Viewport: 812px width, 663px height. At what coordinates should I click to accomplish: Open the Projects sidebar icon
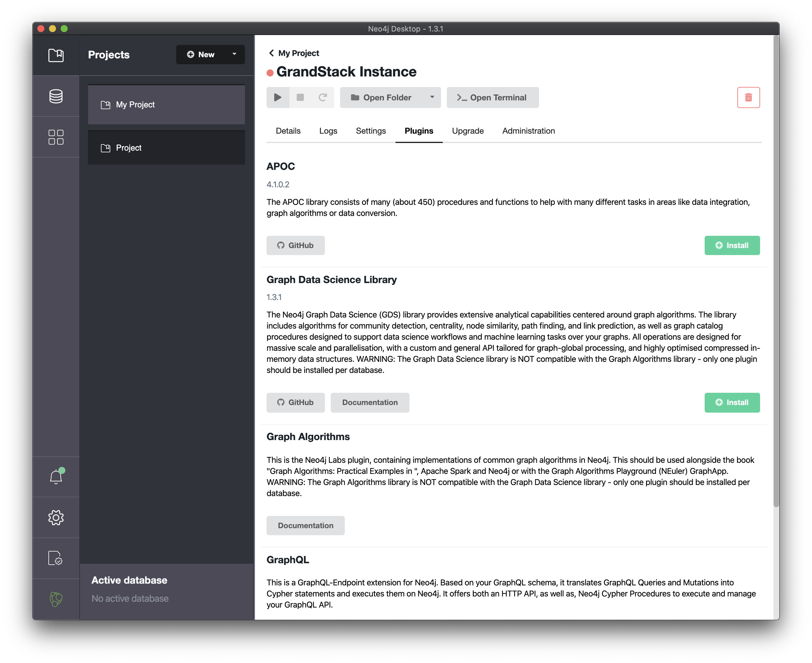pos(56,55)
